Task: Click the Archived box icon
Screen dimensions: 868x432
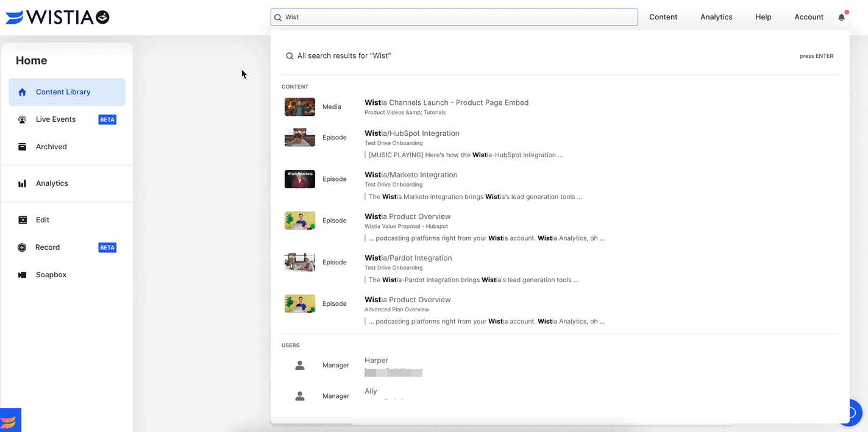Action: [x=23, y=147]
